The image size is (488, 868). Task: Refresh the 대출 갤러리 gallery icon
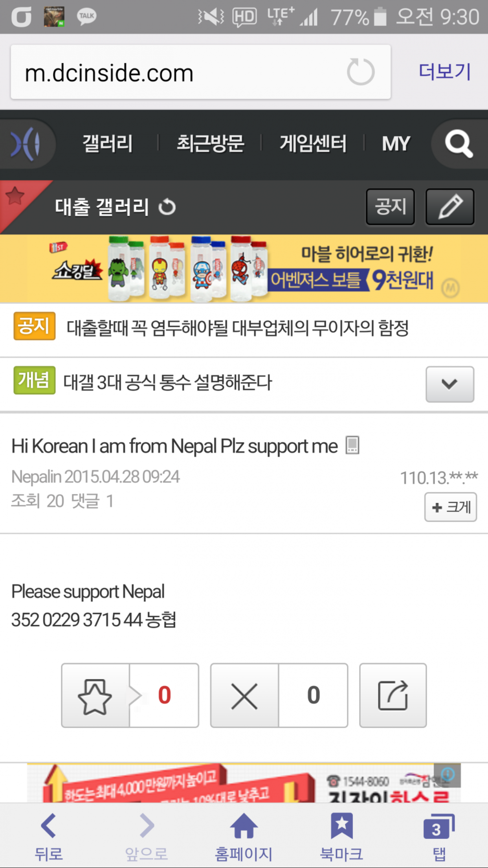167,207
